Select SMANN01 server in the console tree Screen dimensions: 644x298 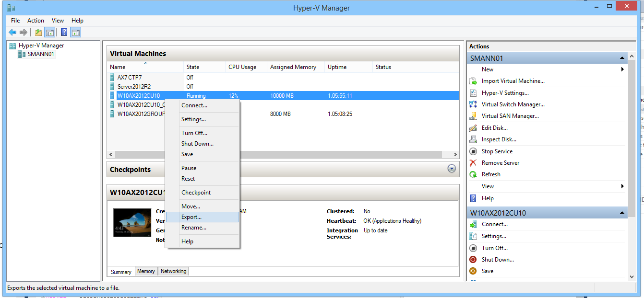tap(41, 54)
